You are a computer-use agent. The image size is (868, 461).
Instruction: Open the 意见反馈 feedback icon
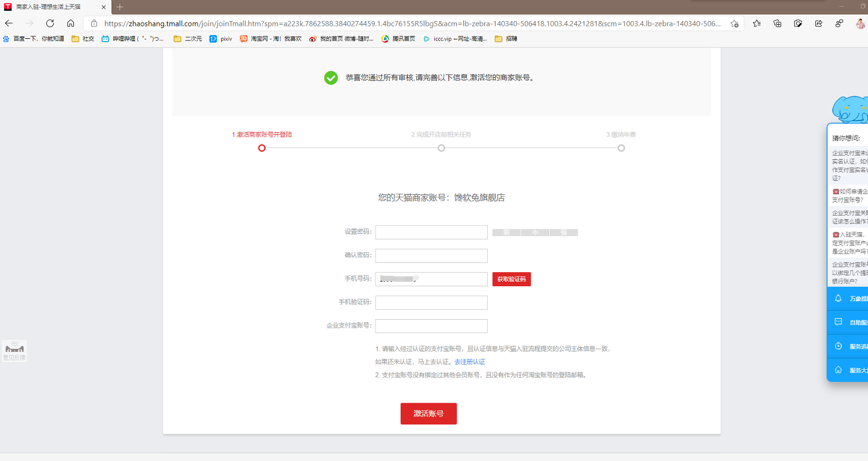(15, 351)
